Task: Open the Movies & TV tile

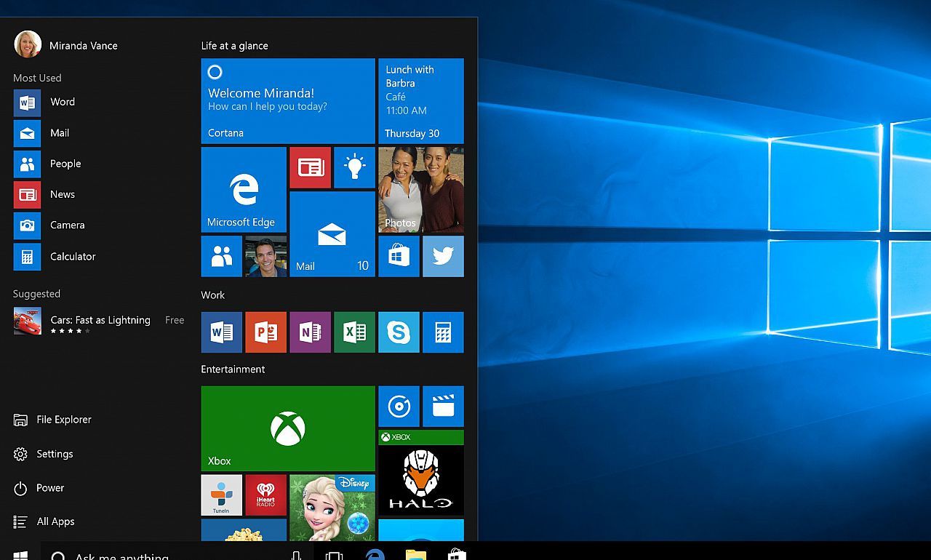Action: click(444, 407)
